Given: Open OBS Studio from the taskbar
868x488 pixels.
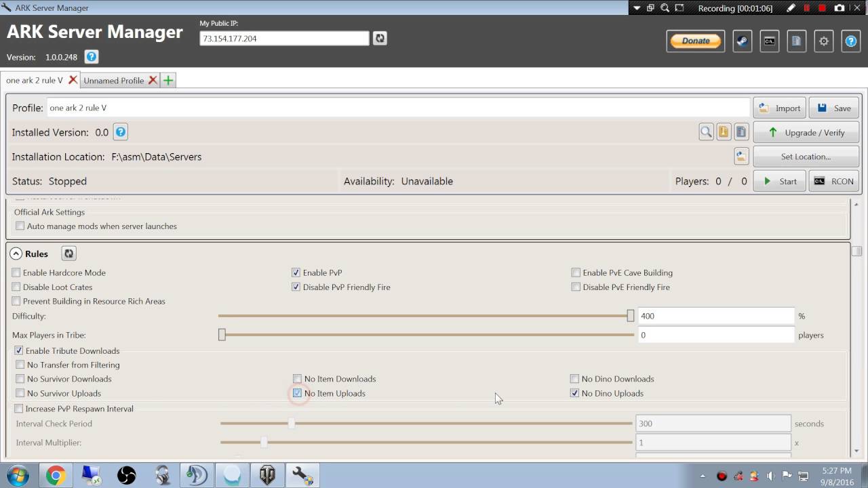Looking at the screenshot, I should (127, 476).
